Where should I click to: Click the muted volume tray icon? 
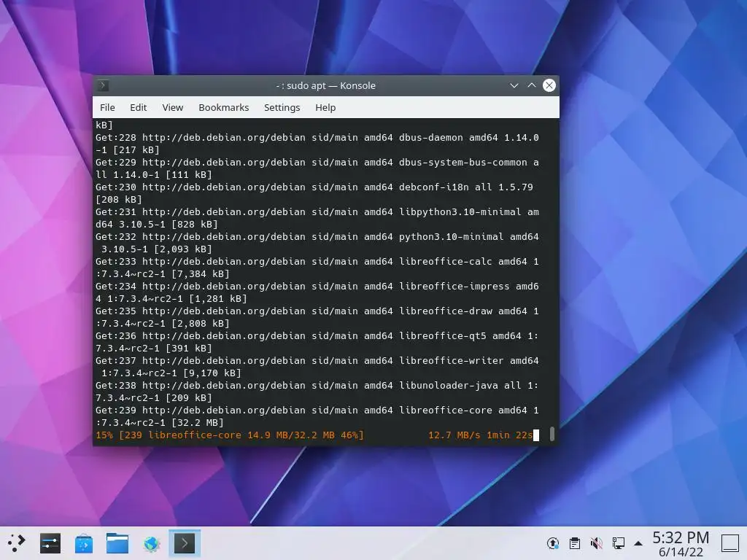(x=597, y=543)
